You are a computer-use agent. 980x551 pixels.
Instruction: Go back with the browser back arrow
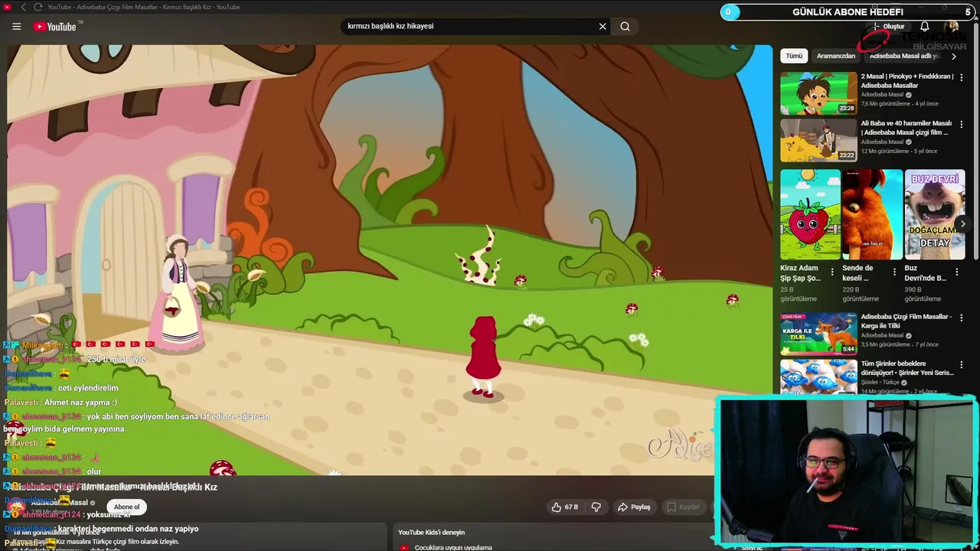pos(23,7)
